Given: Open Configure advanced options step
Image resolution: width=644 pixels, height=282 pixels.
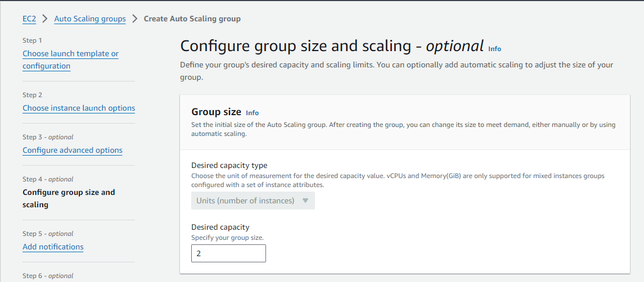Looking at the screenshot, I should (73, 150).
